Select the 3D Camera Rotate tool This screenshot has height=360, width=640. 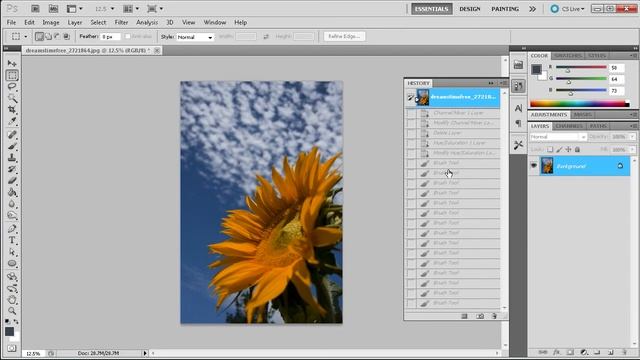[x=12, y=288]
